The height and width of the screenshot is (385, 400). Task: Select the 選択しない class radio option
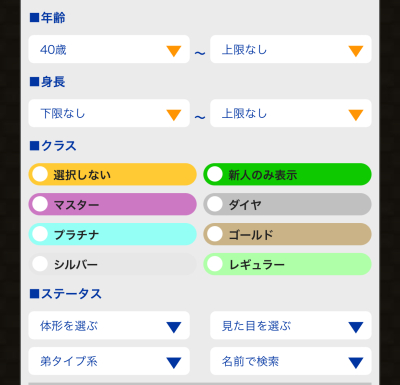click(112, 174)
